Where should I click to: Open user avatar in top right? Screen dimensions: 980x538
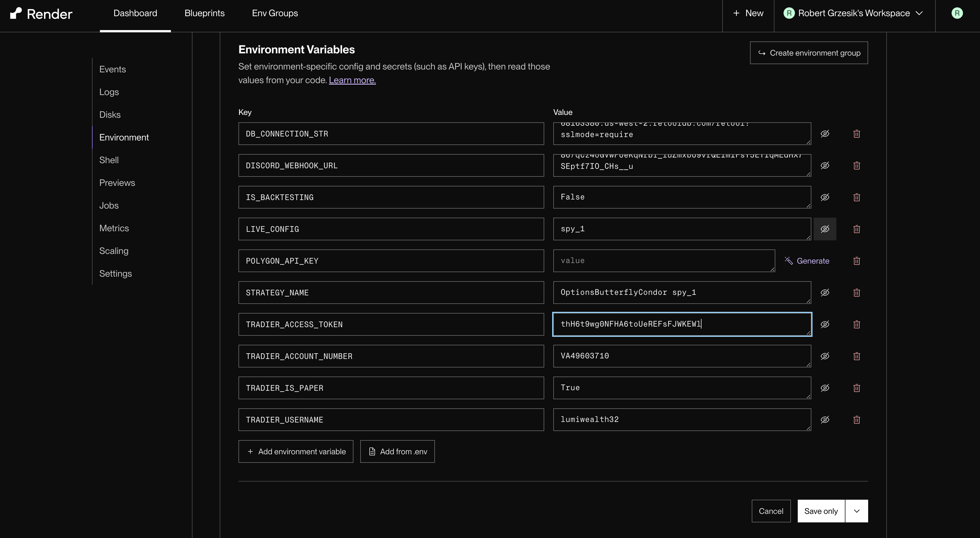(957, 13)
